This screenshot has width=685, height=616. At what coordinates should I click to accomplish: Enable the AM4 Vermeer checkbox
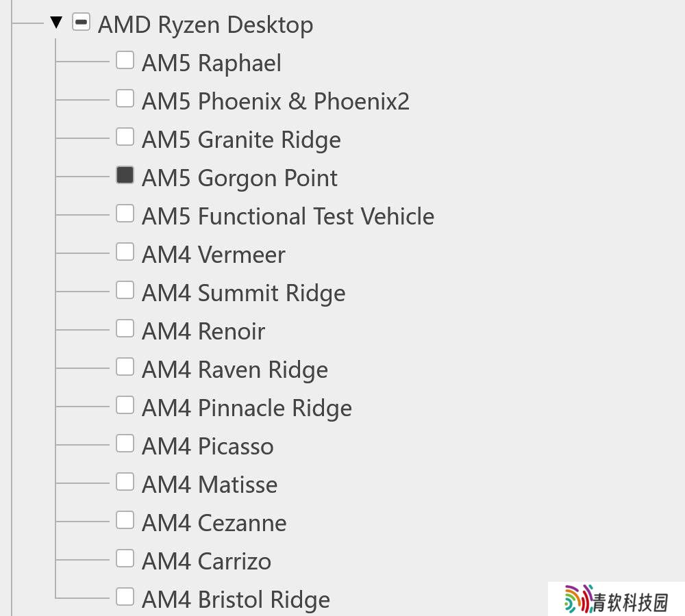point(125,252)
